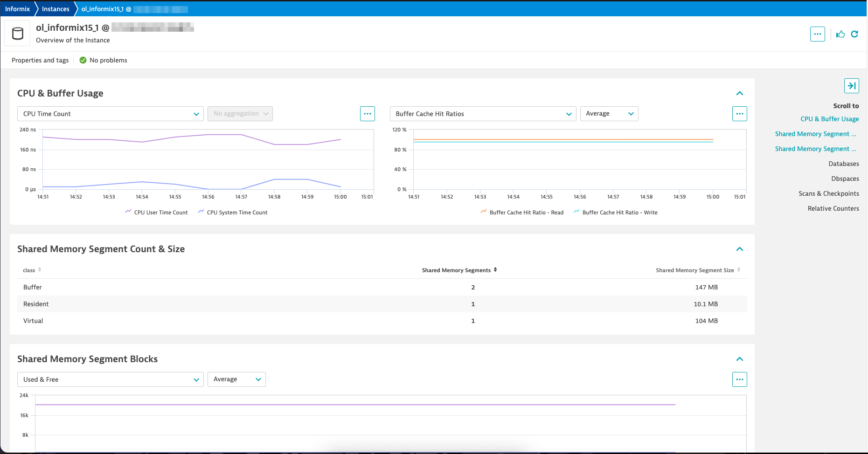Select the Resident class row
Screen dimensions: 868x454
[382, 304]
